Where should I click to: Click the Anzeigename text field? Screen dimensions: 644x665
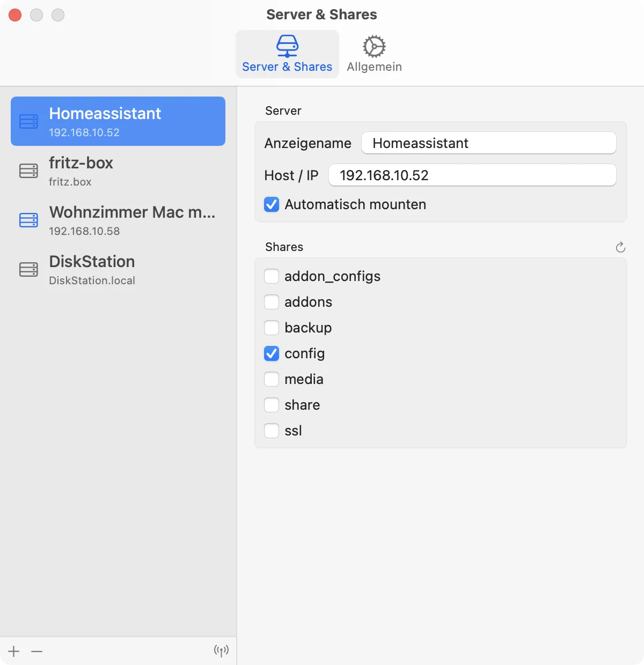click(488, 143)
